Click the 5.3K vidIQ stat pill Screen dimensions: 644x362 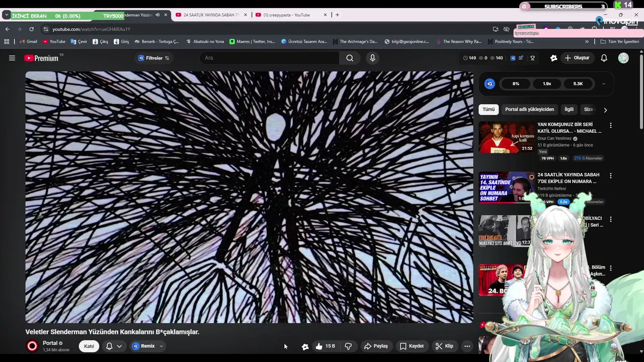(x=578, y=84)
